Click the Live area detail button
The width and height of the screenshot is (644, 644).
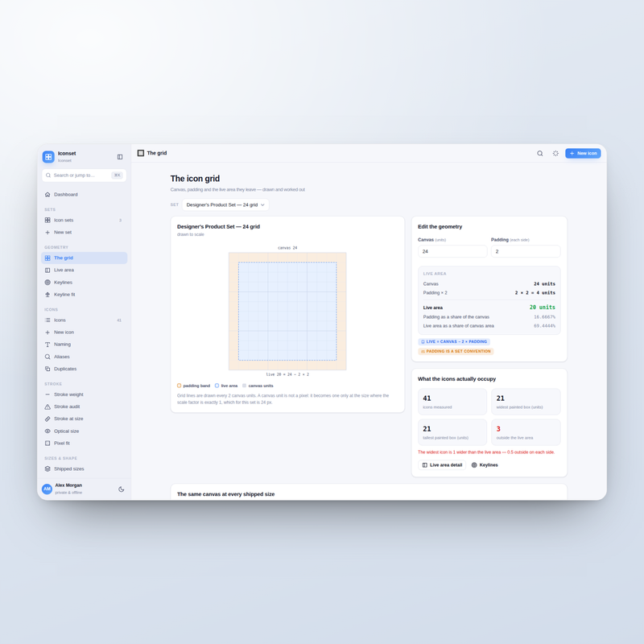[442, 465]
